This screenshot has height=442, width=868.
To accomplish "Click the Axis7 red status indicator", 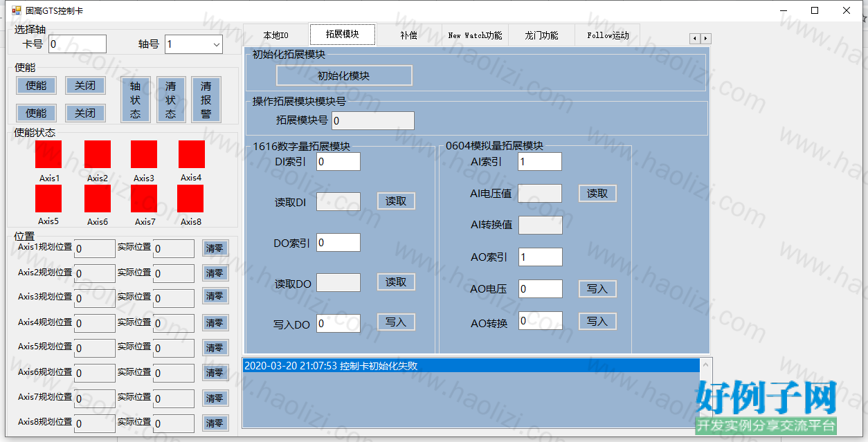I will click(x=144, y=199).
